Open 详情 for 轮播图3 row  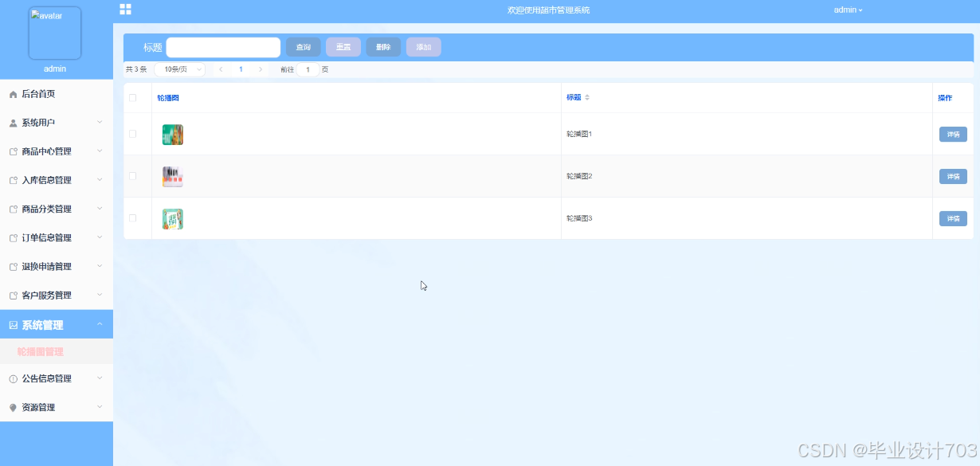click(x=953, y=218)
